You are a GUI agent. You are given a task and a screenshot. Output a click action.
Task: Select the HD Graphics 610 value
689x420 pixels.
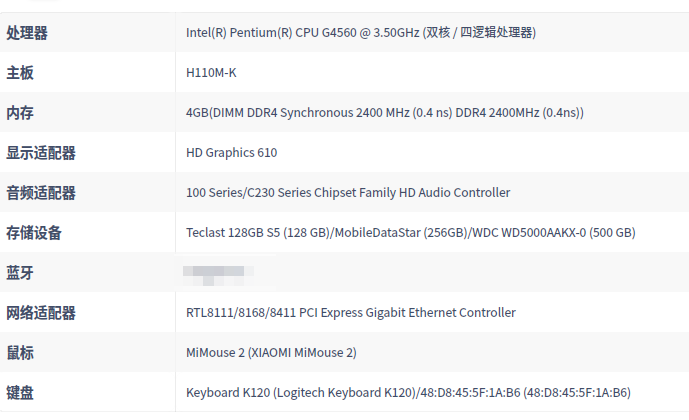pyautogui.click(x=231, y=153)
